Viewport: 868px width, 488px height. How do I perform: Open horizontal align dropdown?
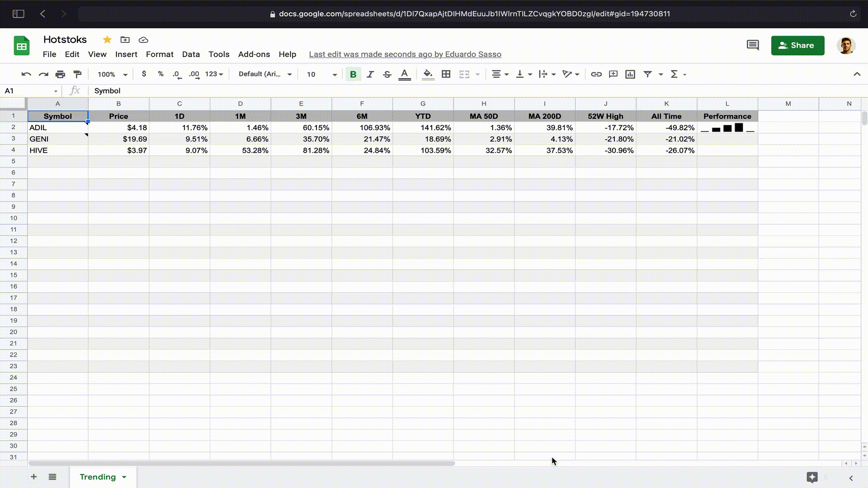coord(500,74)
